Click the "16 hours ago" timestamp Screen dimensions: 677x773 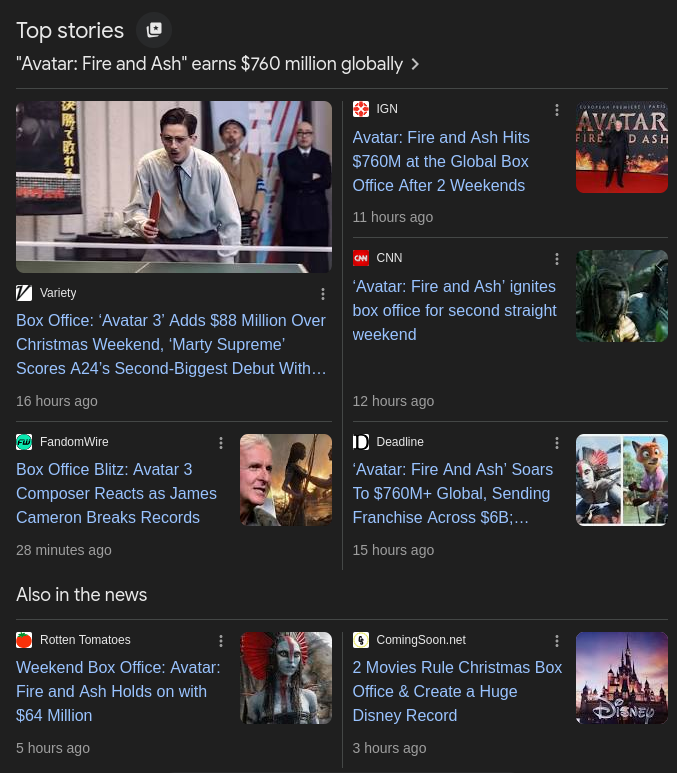(57, 401)
